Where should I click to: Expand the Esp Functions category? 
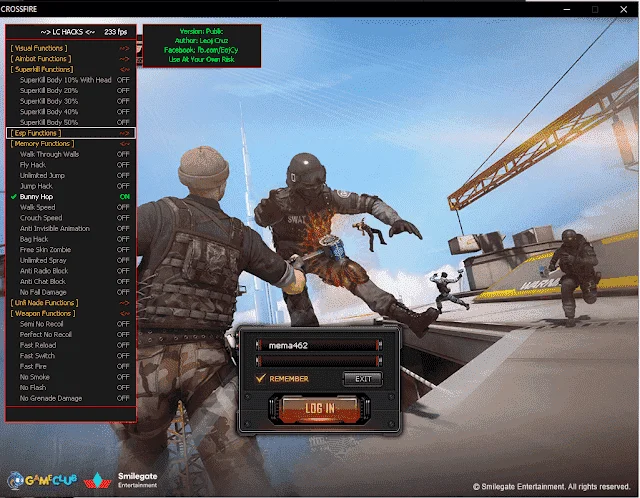[x=71, y=133]
